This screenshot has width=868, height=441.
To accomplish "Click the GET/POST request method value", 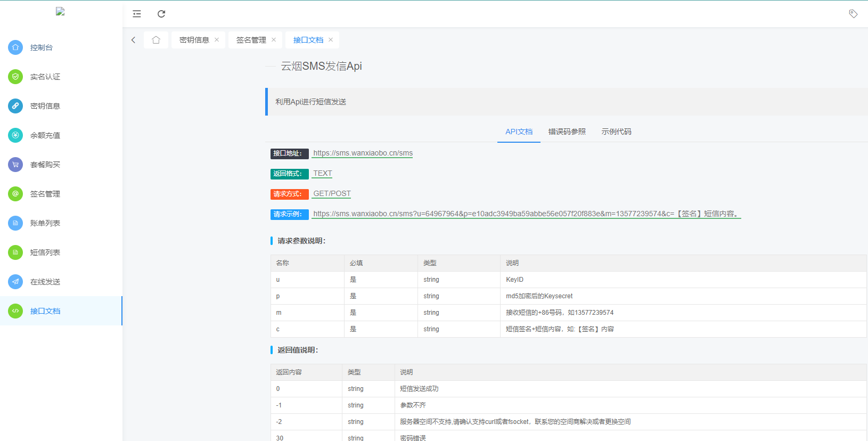I will [x=332, y=193].
